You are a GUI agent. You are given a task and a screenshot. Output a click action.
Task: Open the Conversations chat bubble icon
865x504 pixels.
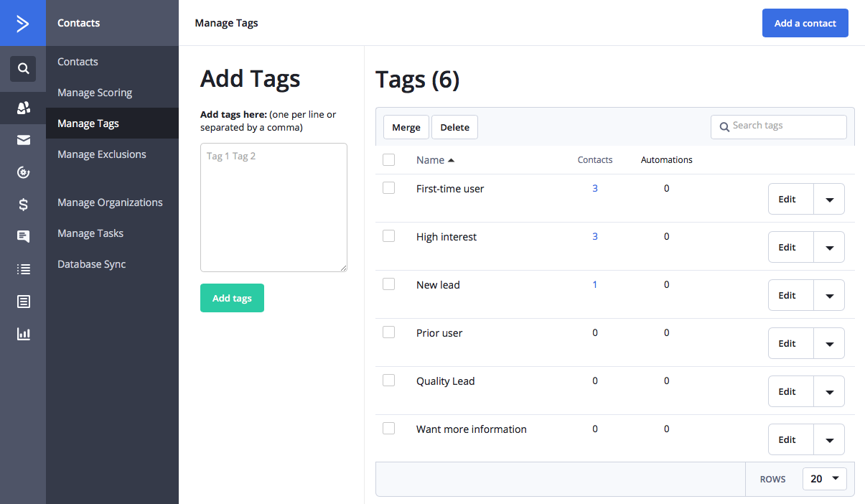click(x=23, y=236)
